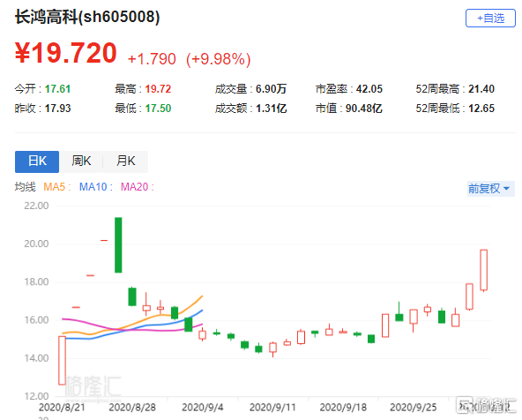Click the latest red candlestick reaching 19.72
The height and width of the screenshot is (420, 522).
click(484, 270)
